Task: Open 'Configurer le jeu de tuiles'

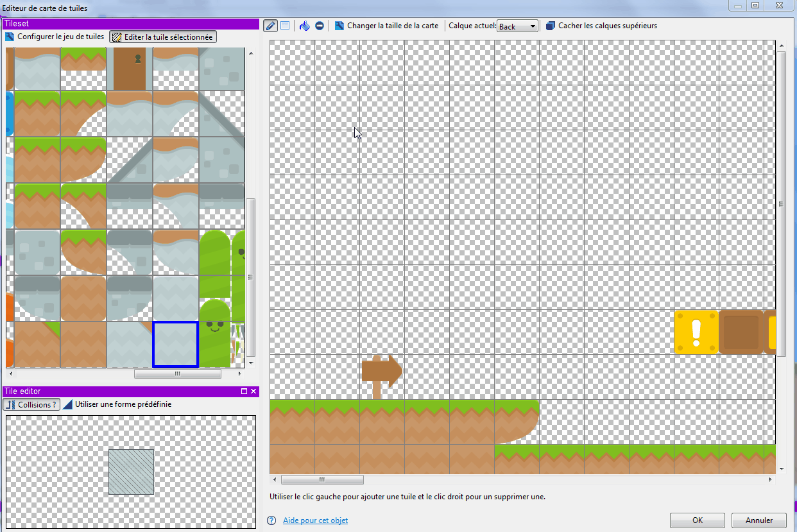Action: click(x=55, y=37)
